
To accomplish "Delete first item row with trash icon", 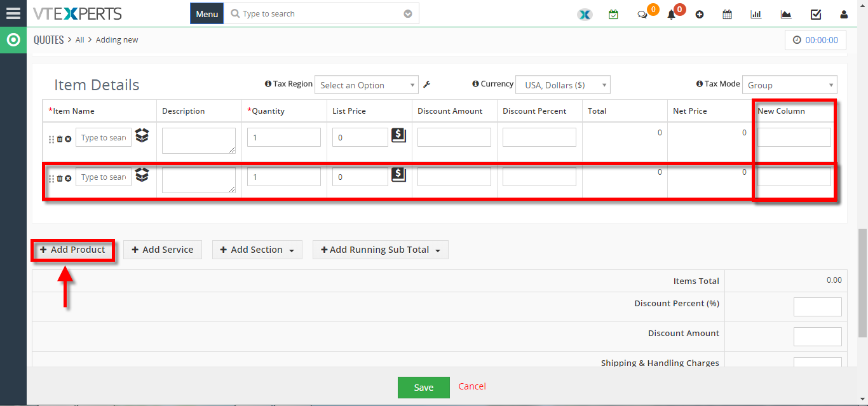I will [x=60, y=139].
